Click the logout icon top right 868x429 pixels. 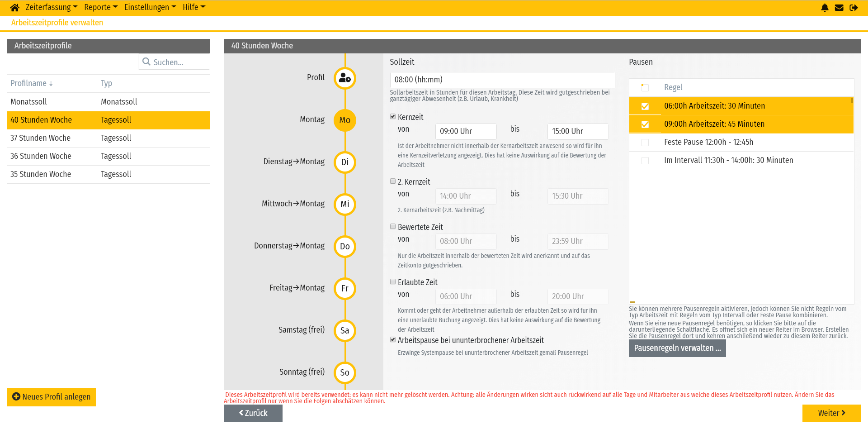click(x=854, y=7)
